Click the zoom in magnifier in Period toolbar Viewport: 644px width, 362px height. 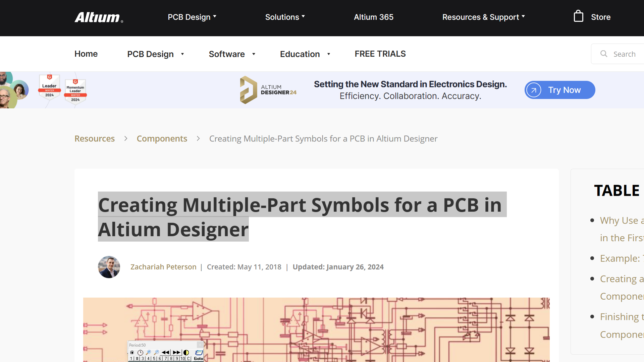pyautogui.click(x=148, y=352)
